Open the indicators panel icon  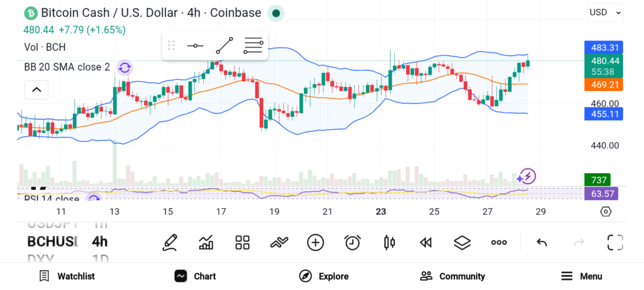pyautogui.click(x=206, y=242)
